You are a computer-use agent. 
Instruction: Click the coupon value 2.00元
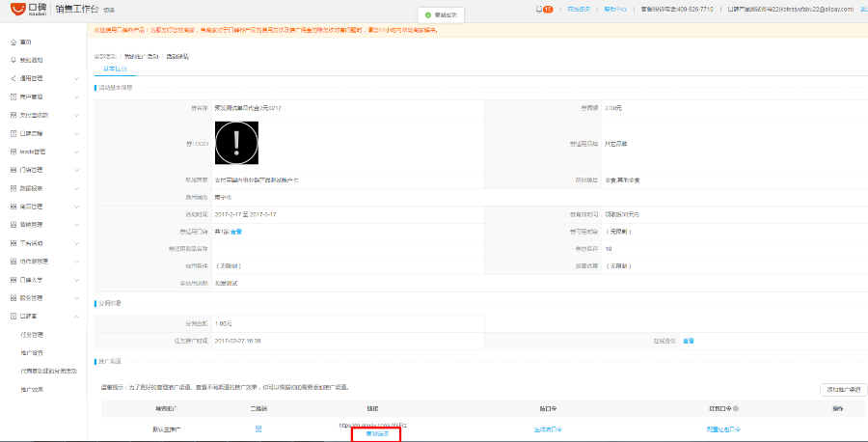[x=613, y=108]
